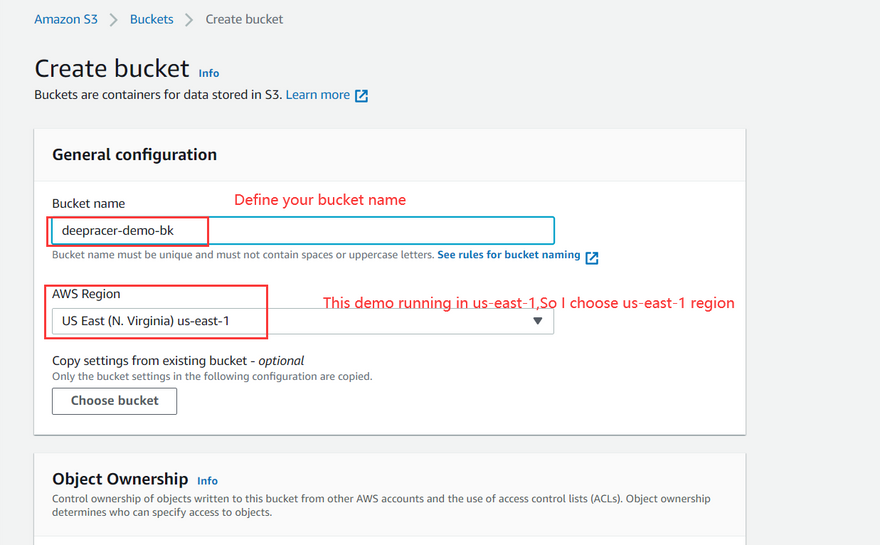Open See rules for bucket naming link
This screenshot has width=880, height=545.
point(508,256)
